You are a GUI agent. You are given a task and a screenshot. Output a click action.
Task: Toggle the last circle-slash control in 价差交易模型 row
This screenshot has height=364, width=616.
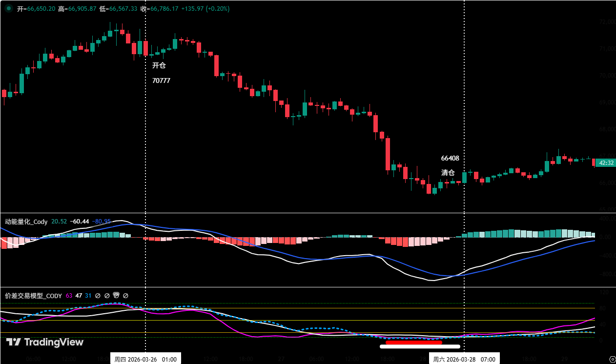125,295
